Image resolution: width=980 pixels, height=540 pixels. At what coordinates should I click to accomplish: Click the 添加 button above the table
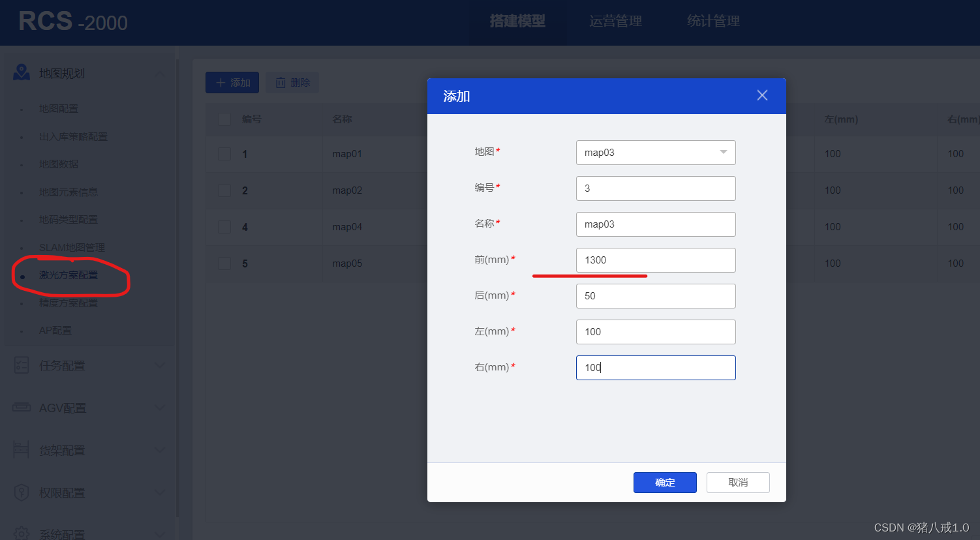(232, 83)
